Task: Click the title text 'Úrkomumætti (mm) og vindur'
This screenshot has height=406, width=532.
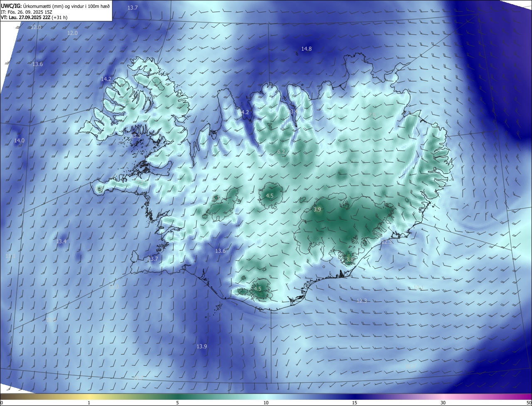Action: (x=54, y=6)
